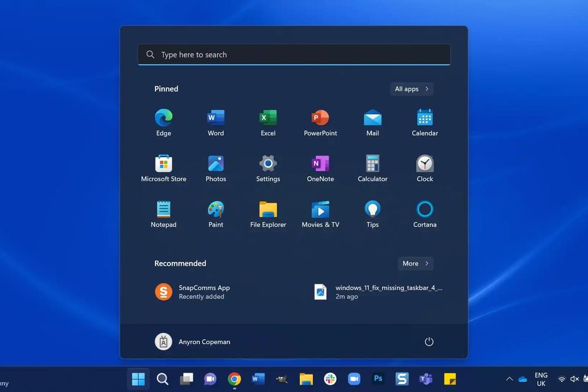
Task: Expand hidden system tray icons
Action: (x=509, y=378)
